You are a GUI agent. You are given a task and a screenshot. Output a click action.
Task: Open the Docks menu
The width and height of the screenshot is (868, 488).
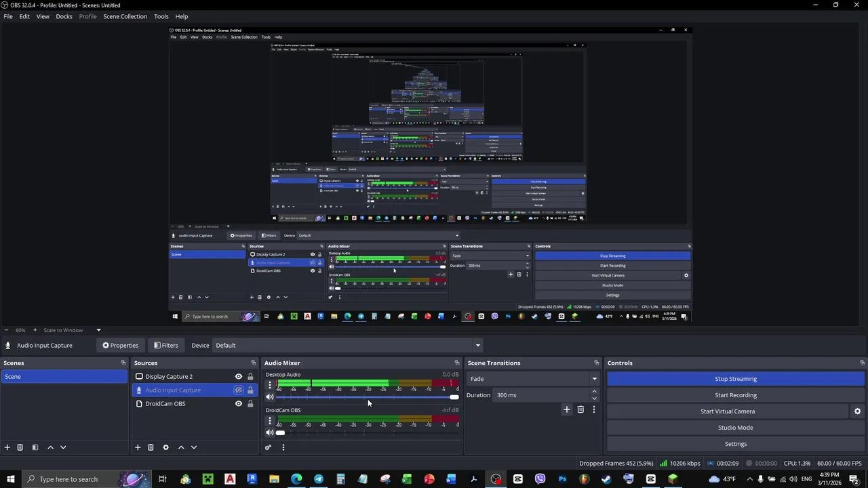(64, 16)
